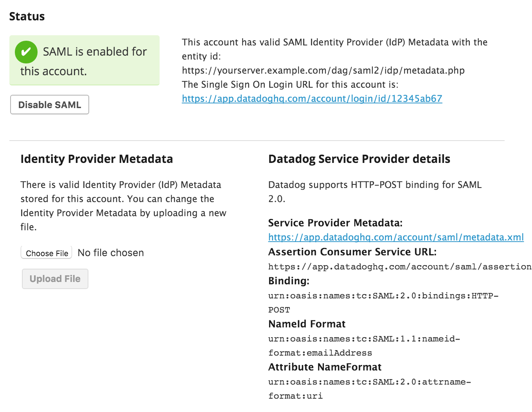The height and width of the screenshot is (412, 532).
Task: Click the Assertion Consumer Service URL text
Action: pos(399,267)
